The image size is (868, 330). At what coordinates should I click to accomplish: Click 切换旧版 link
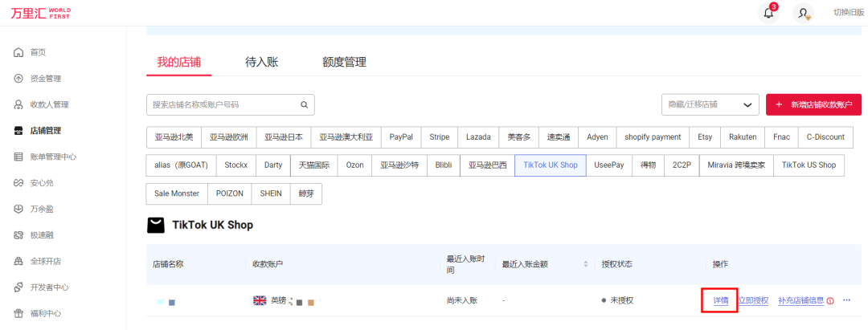(x=849, y=14)
